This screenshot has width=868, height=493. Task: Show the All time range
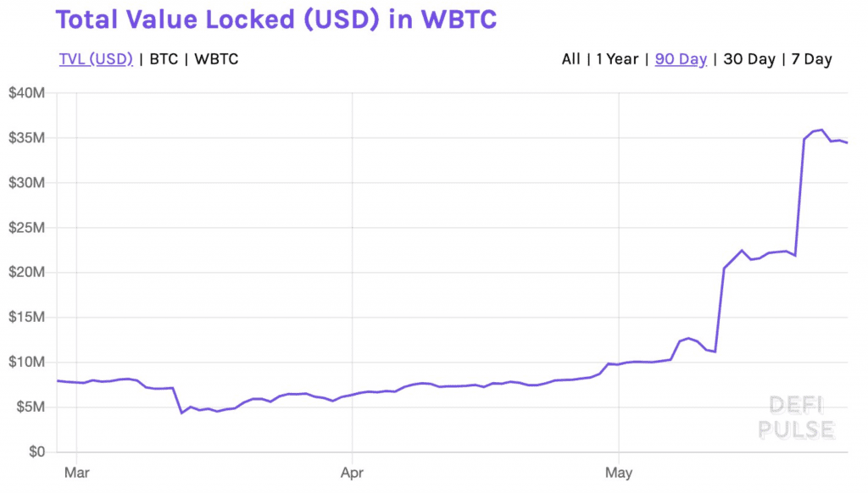(570, 59)
